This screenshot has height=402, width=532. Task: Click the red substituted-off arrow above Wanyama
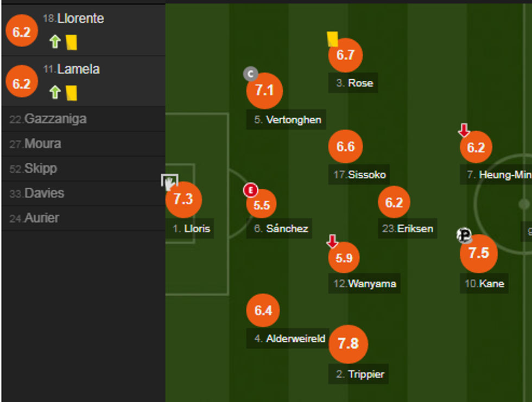332,241
